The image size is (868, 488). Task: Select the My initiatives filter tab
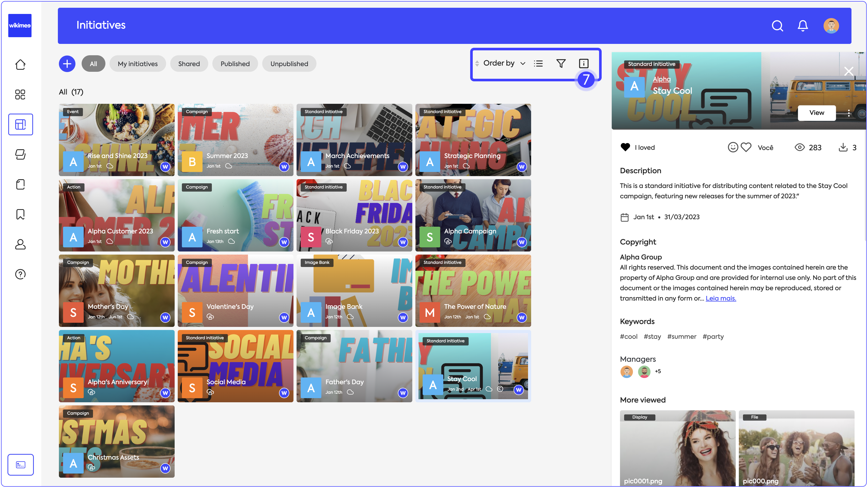point(137,64)
